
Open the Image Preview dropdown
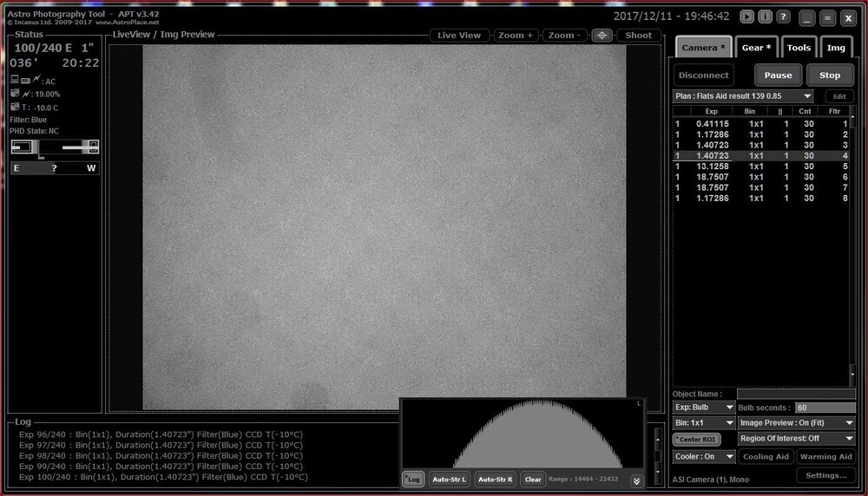tap(796, 423)
